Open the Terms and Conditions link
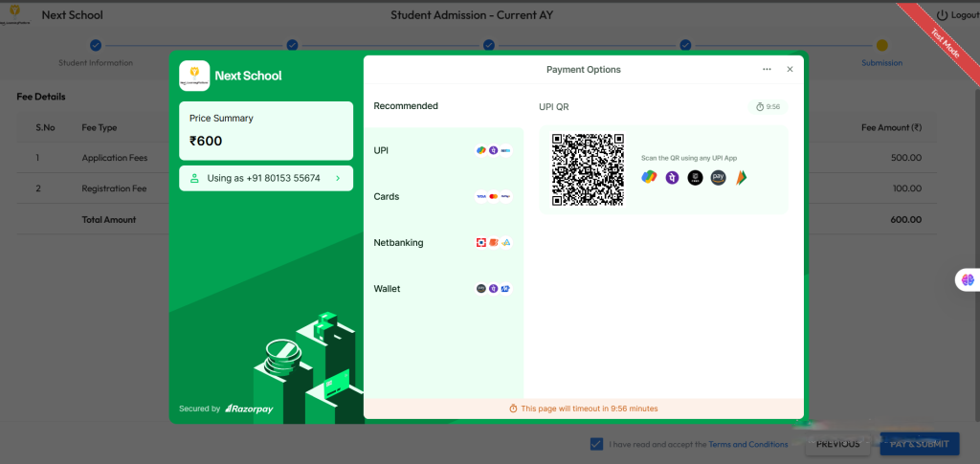Viewport: 980px width, 464px height. (x=748, y=445)
